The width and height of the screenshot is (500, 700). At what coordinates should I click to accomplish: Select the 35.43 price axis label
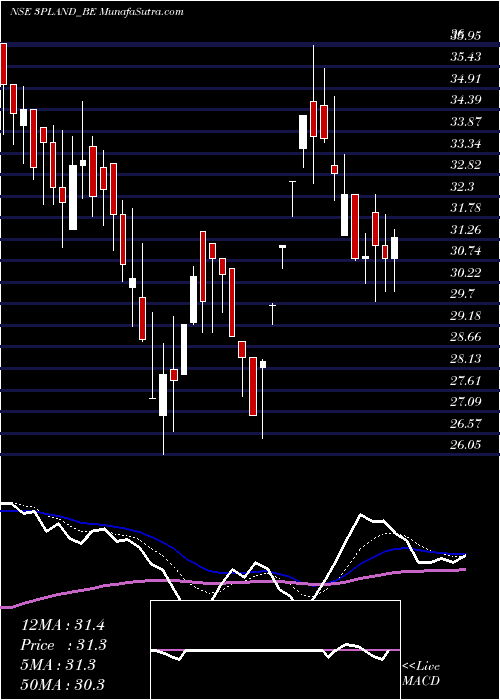466,57
